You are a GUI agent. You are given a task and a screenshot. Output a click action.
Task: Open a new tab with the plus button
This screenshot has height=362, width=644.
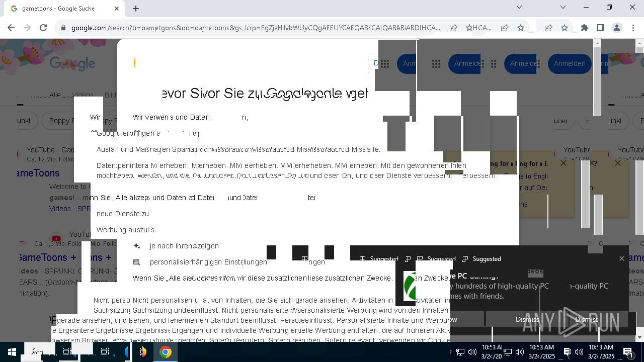coord(136,9)
